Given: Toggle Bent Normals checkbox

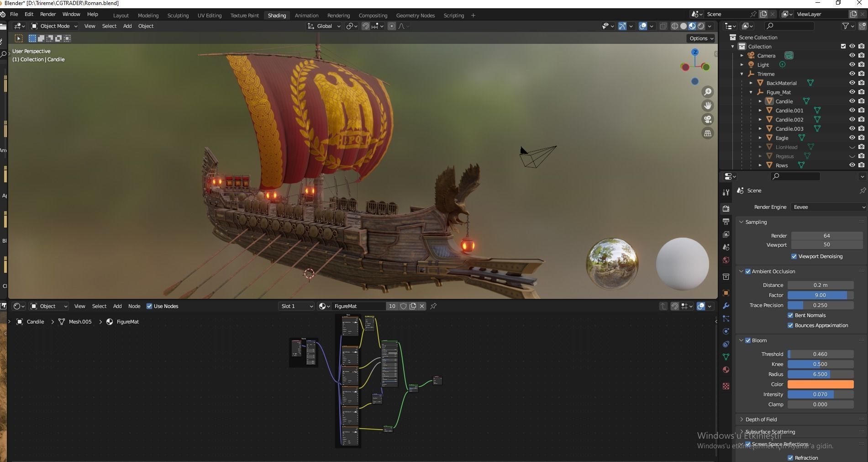Looking at the screenshot, I should click(x=790, y=315).
